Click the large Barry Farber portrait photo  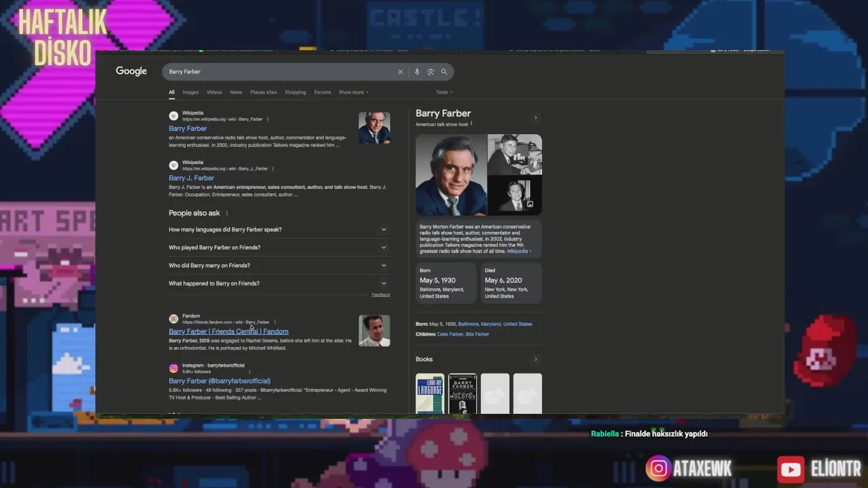(x=451, y=175)
